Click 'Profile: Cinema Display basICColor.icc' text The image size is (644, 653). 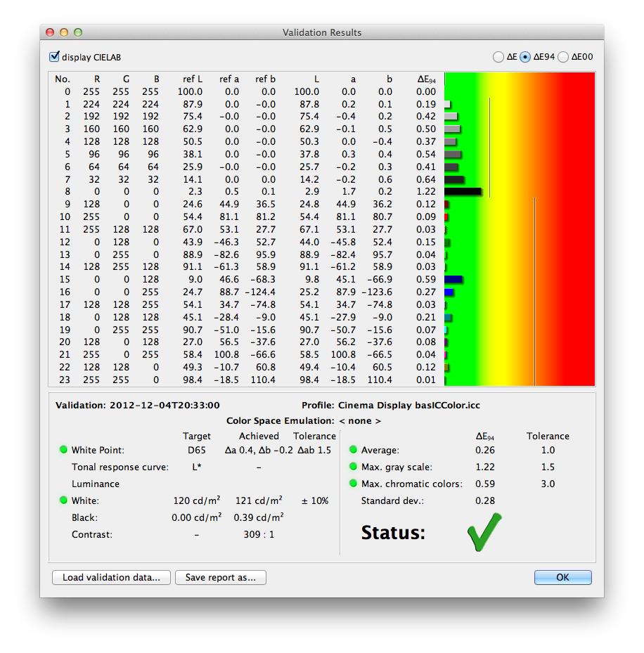click(391, 405)
